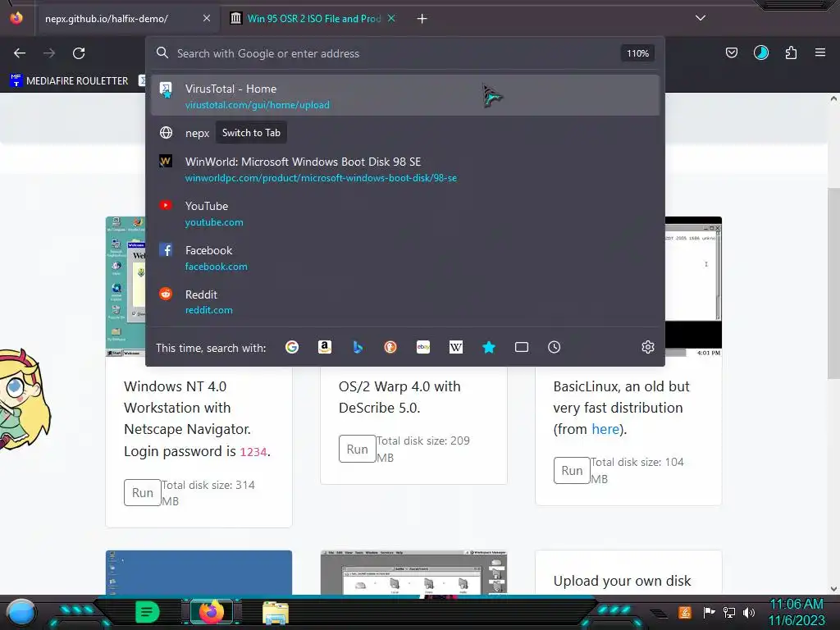
Task: Select the YouTube suggestion
Action: 405,214
